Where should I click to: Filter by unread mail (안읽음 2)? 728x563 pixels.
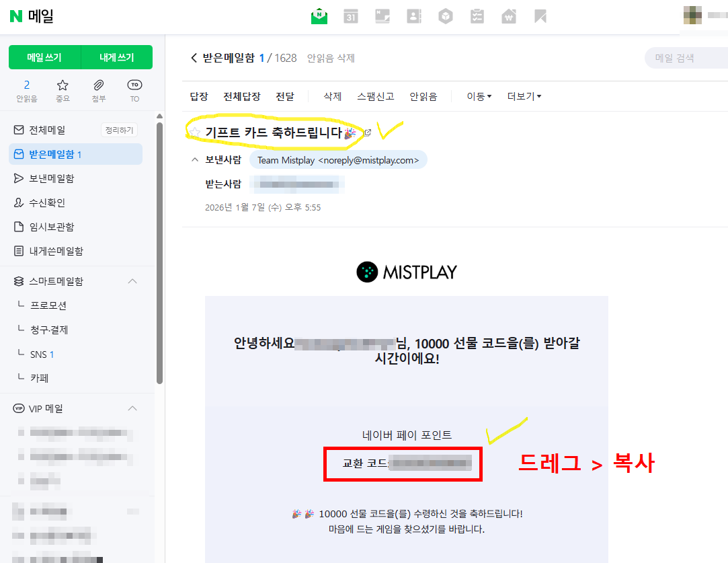(x=27, y=91)
